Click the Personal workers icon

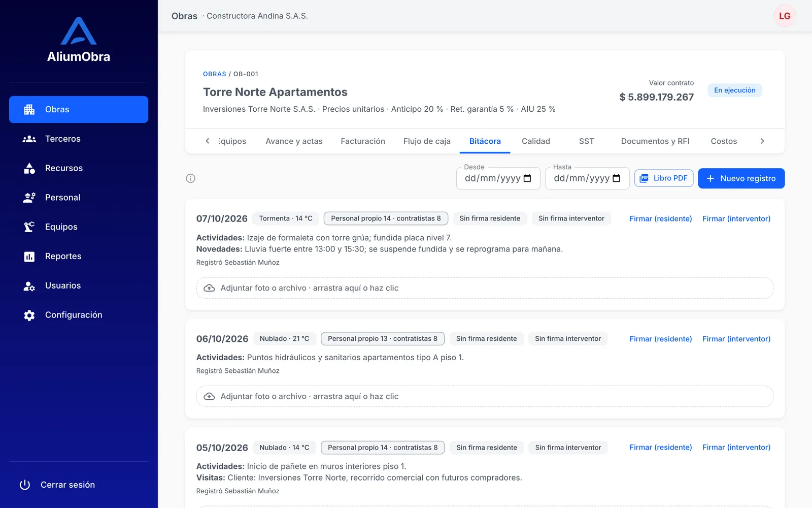pos(29,198)
